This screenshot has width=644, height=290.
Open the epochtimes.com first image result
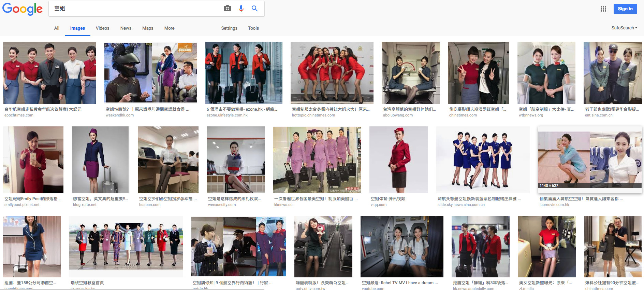coord(49,73)
